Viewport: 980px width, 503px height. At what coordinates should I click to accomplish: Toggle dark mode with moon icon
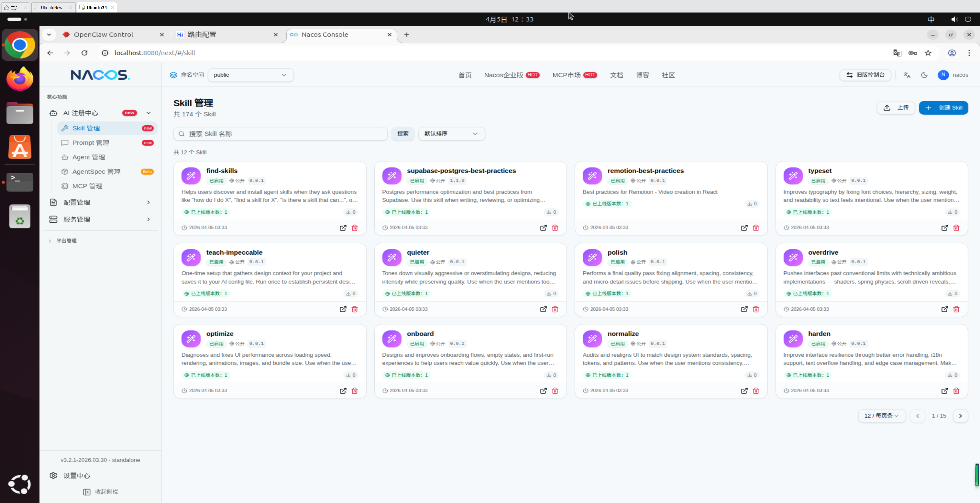(924, 75)
